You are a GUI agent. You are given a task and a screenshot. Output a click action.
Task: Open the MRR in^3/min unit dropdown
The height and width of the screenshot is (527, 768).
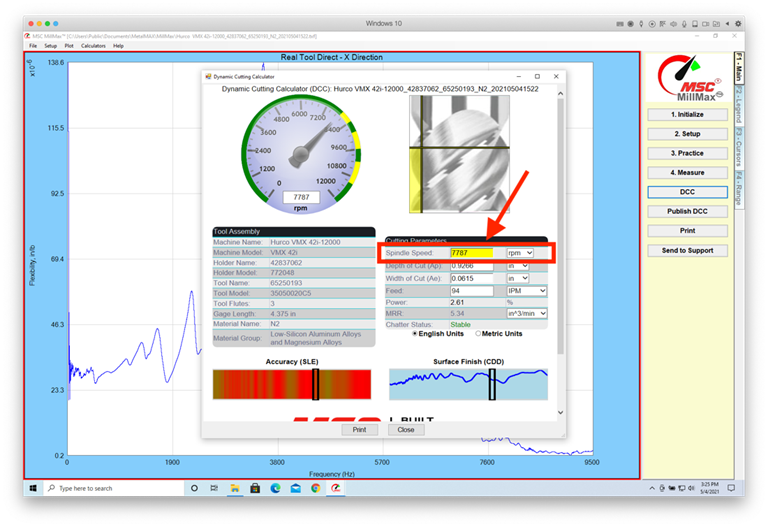(x=527, y=313)
